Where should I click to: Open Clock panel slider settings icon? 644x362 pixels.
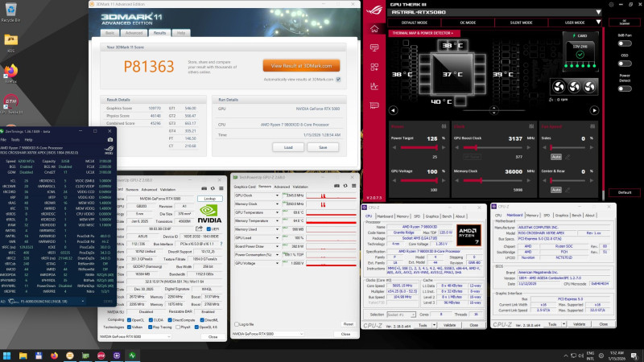click(531, 126)
